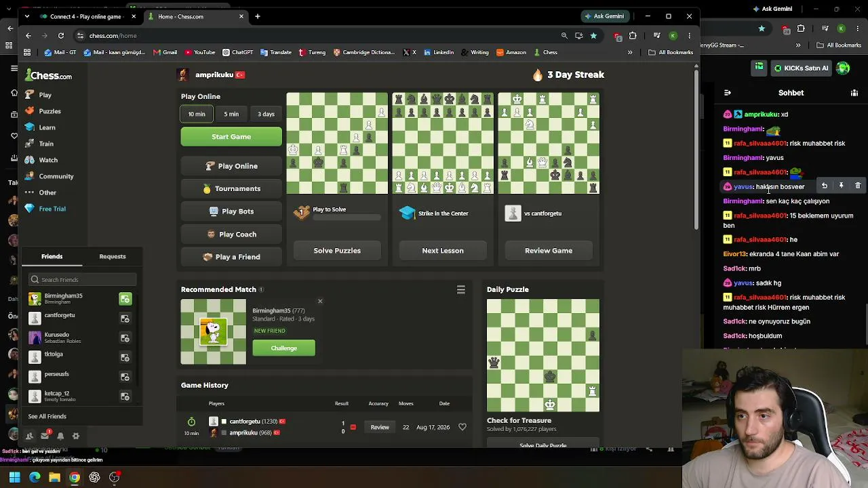Expand the Other menu in sidebar

pos(40,192)
